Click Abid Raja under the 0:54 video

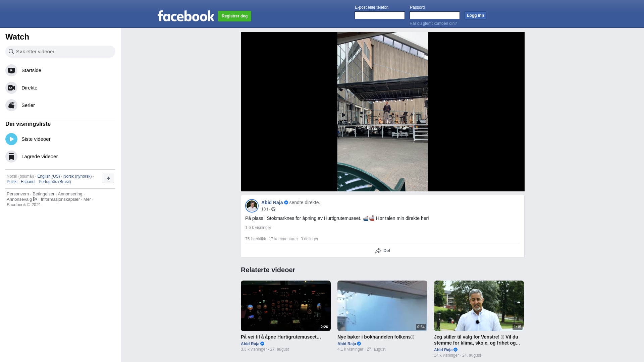click(x=346, y=344)
